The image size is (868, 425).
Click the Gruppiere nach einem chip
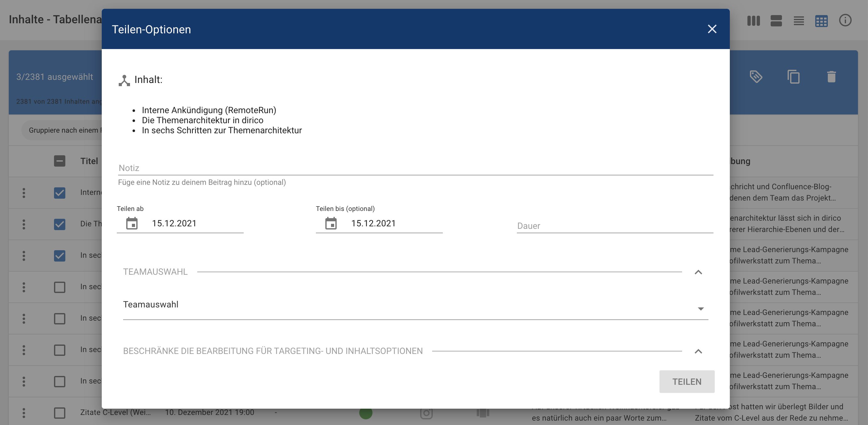tap(62, 130)
